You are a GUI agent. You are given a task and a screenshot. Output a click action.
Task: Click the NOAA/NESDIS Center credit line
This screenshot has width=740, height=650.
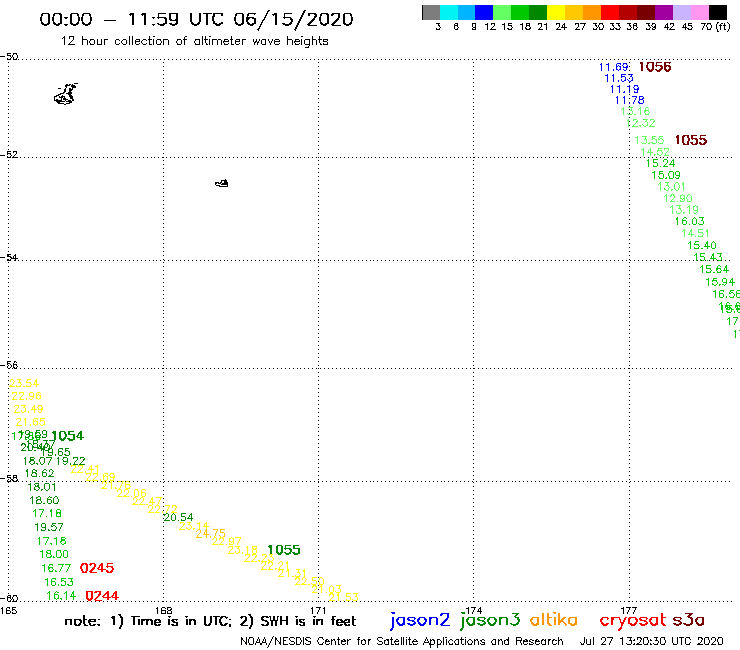coord(402,642)
